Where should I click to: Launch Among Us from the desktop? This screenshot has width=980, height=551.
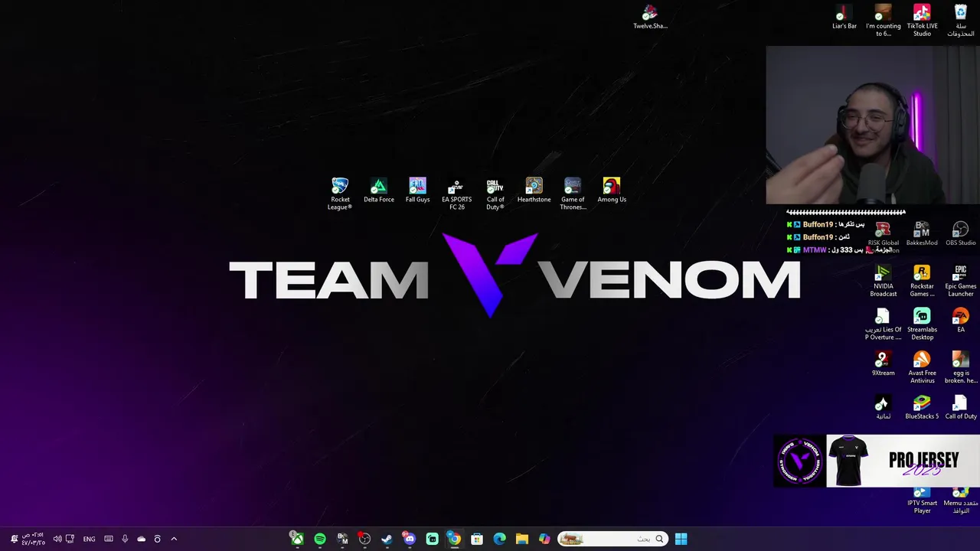click(612, 191)
